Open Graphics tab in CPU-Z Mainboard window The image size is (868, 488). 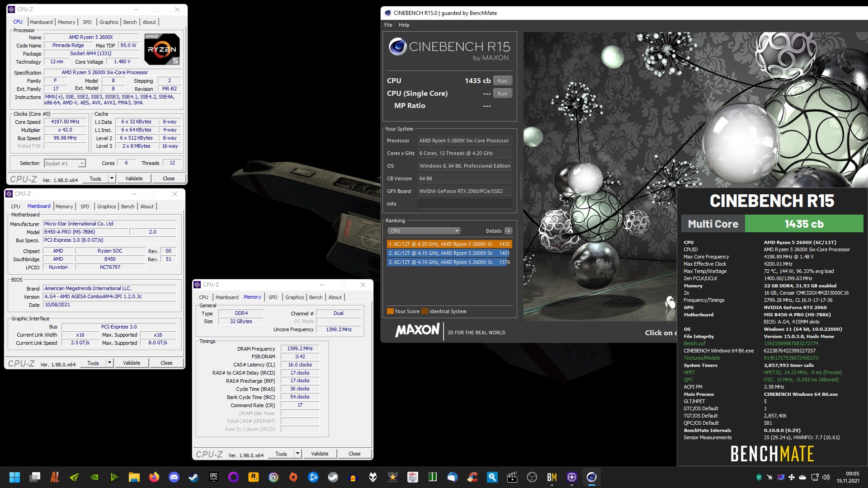[107, 206]
